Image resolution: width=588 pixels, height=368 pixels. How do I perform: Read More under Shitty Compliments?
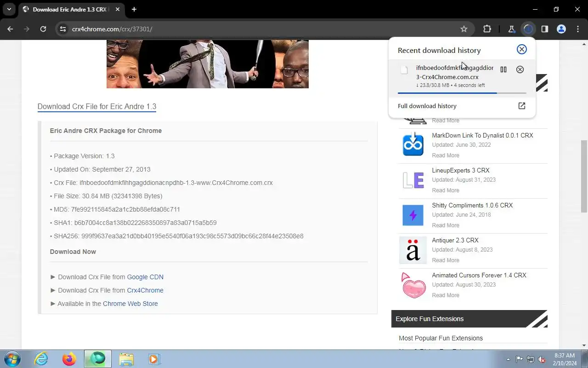[x=446, y=225]
